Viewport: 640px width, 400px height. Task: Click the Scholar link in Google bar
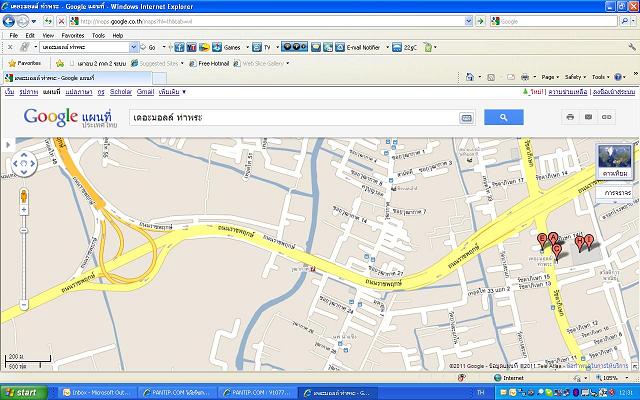[x=121, y=92]
